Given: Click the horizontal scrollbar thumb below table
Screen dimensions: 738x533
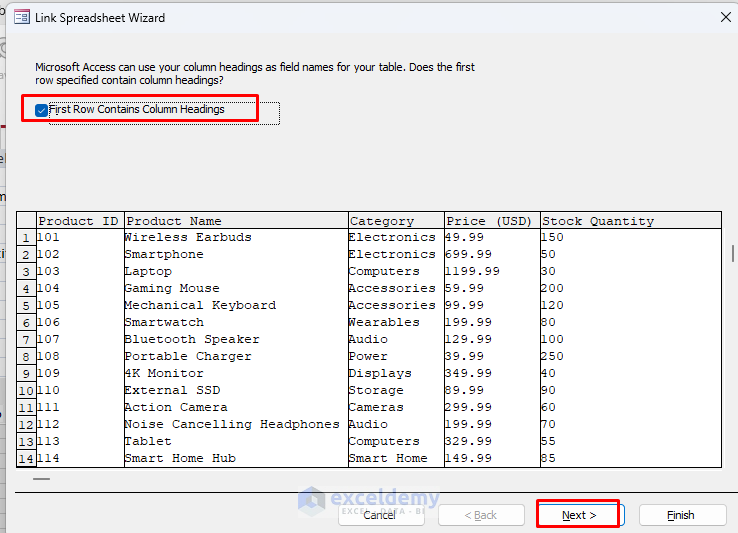Looking at the screenshot, I should (x=41, y=479).
